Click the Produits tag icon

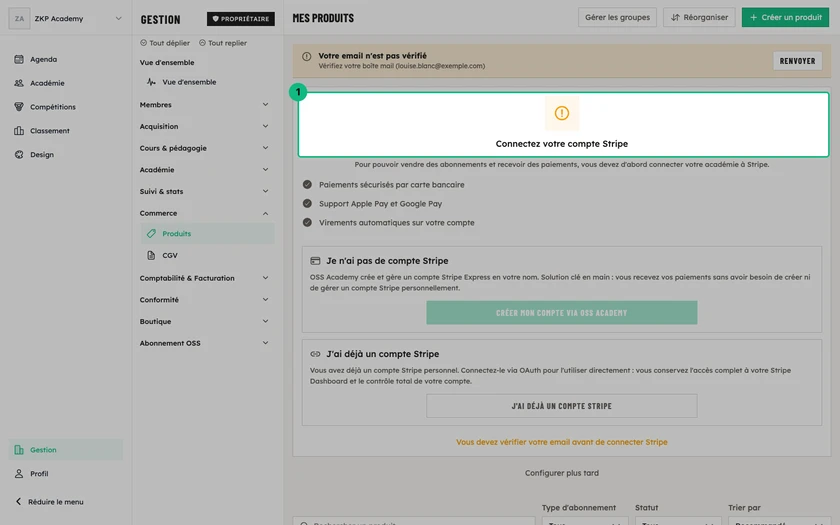point(152,234)
